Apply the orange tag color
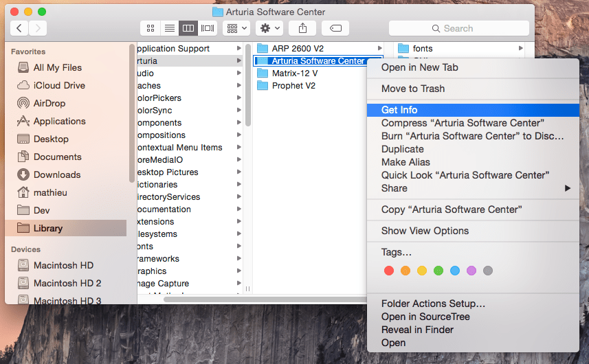The height and width of the screenshot is (364, 589). click(x=405, y=271)
